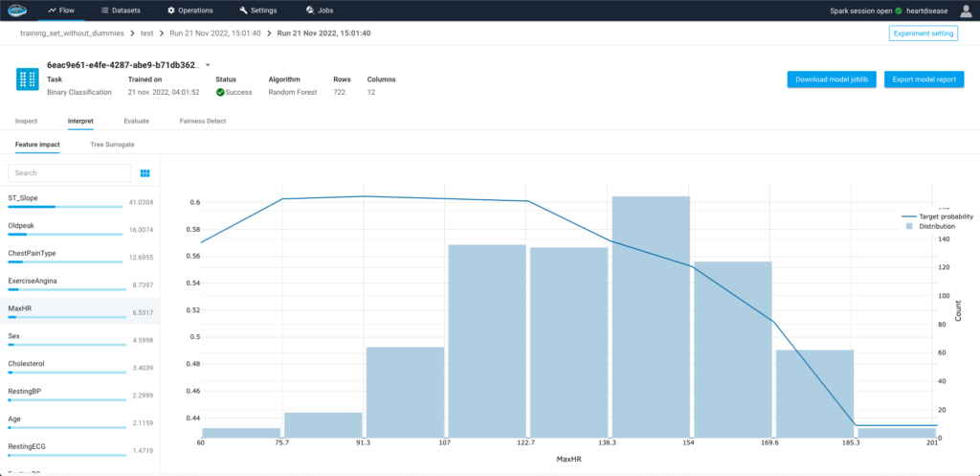Switch to the Interpret tab

point(80,121)
